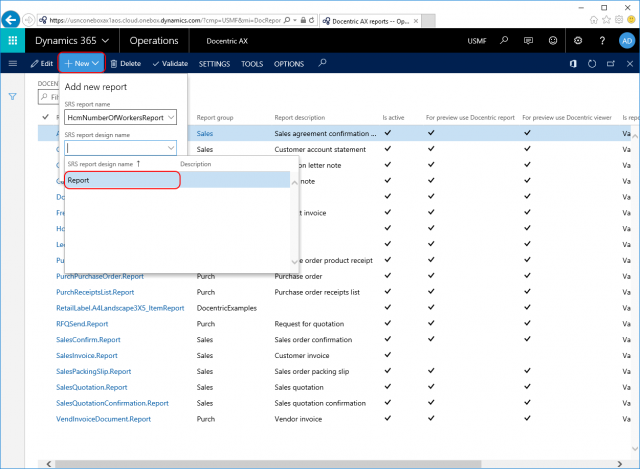Open the OPTIONS menu
This screenshot has height=469, width=640.
289,64
